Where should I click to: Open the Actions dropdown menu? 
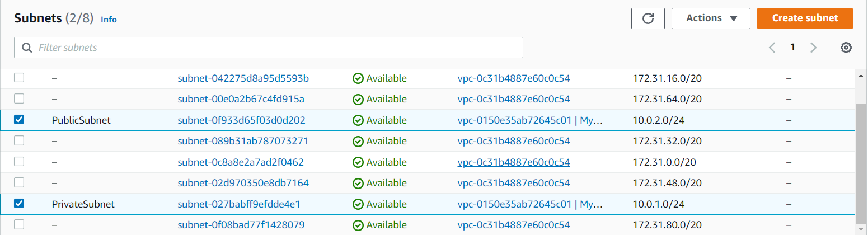[711, 18]
